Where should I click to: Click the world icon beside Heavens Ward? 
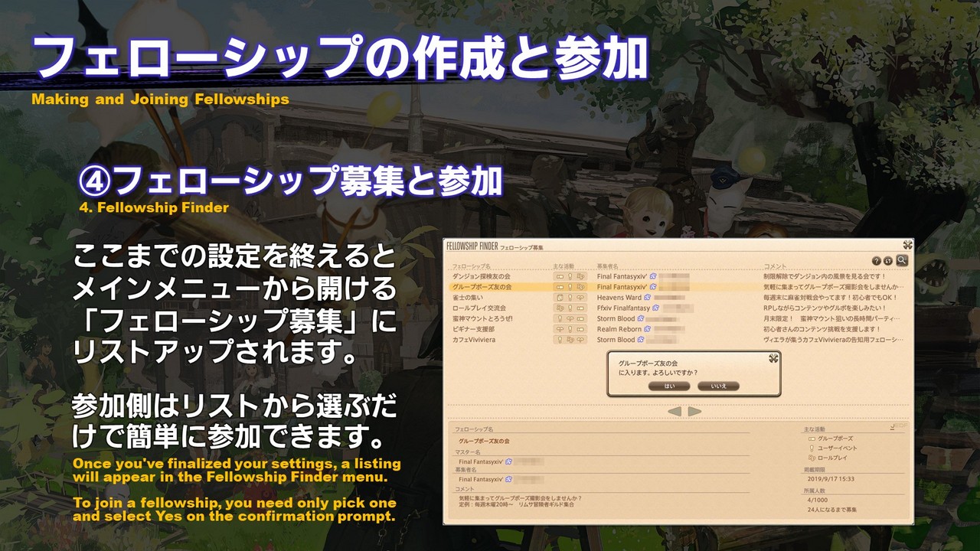(x=648, y=298)
